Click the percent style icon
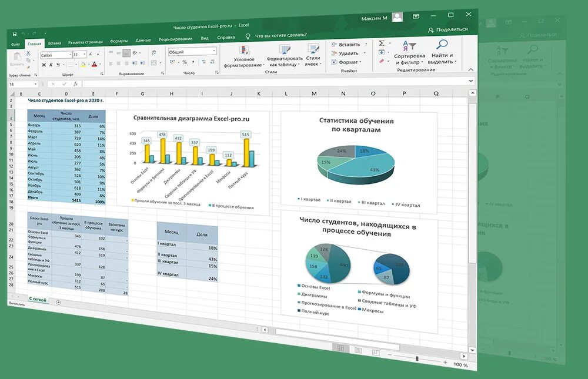The width and height of the screenshot is (588, 379). tap(185, 62)
